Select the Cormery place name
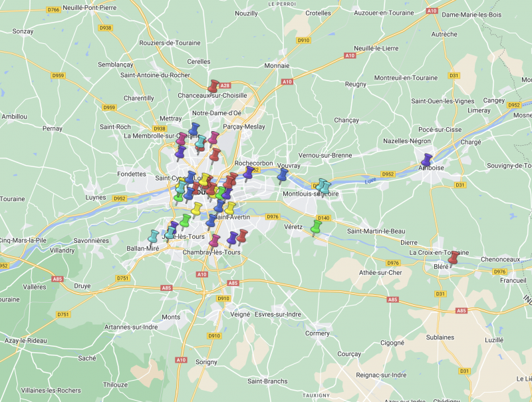The image size is (532, 402). (x=317, y=333)
